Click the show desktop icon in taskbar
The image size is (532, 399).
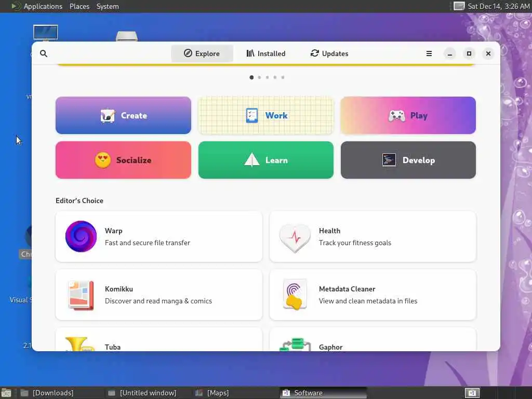(x=6, y=393)
